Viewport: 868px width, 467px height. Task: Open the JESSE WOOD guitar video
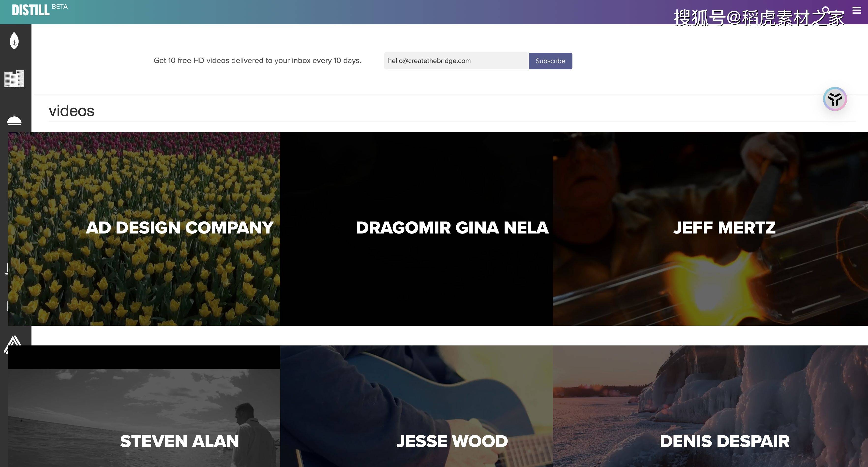pos(416,406)
